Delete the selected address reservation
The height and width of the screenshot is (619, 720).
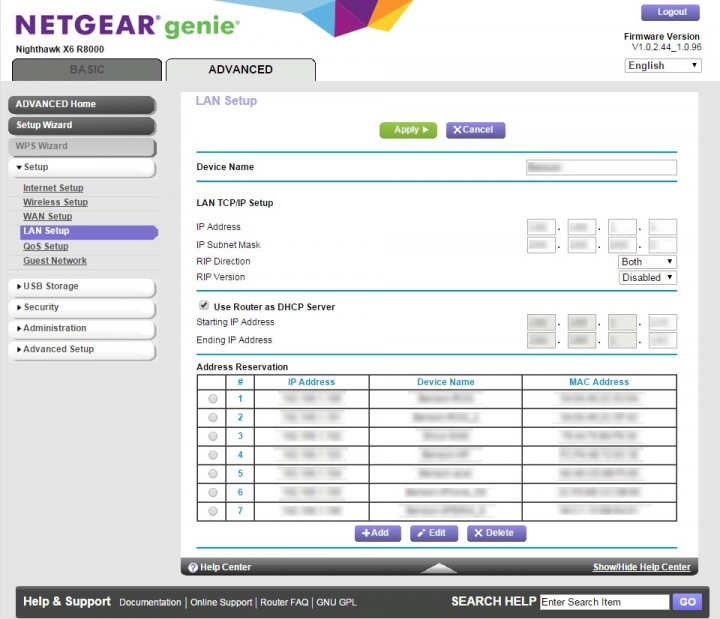(x=496, y=533)
